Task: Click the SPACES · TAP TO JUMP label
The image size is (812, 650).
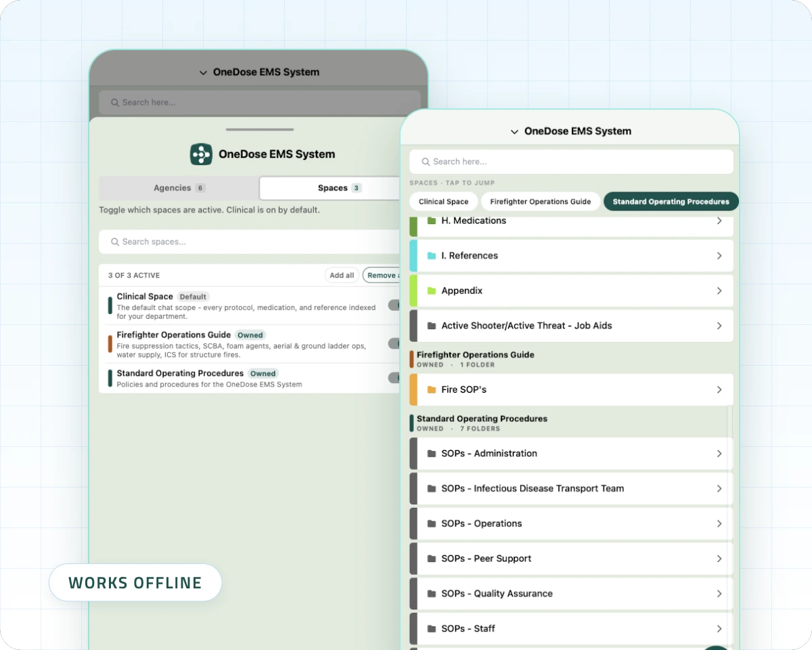Action: (452, 183)
